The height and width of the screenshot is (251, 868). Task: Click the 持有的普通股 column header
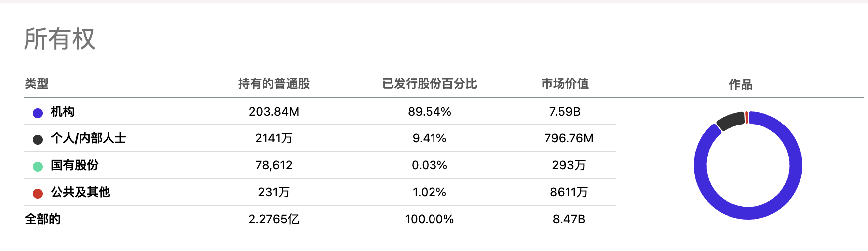point(274,84)
